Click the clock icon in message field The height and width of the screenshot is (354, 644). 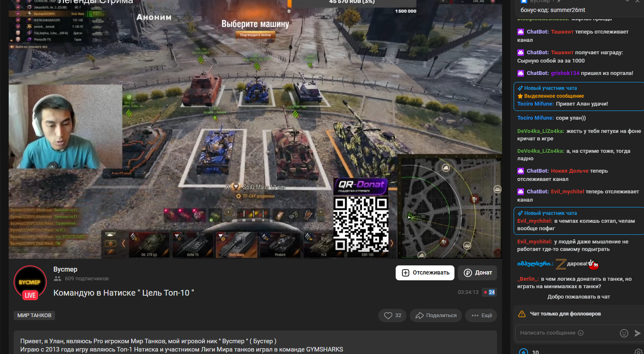point(581,333)
